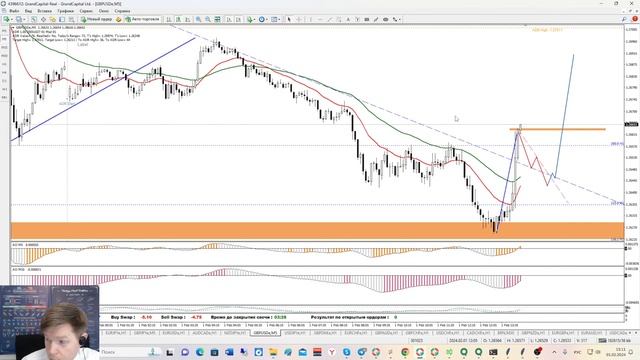Viewport: 640px width, 360px height.
Task: Select the ellipse drawing tool
Action: tap(386, 19)
